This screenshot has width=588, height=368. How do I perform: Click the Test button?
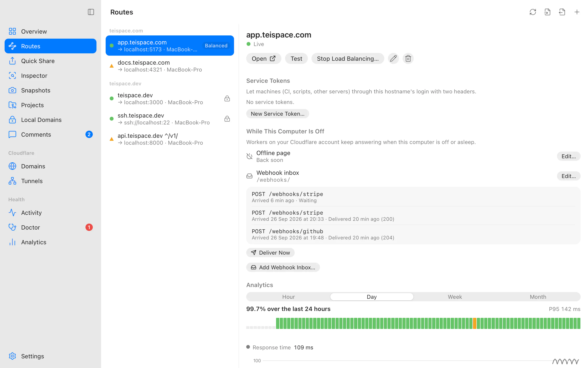click(296, 58)
